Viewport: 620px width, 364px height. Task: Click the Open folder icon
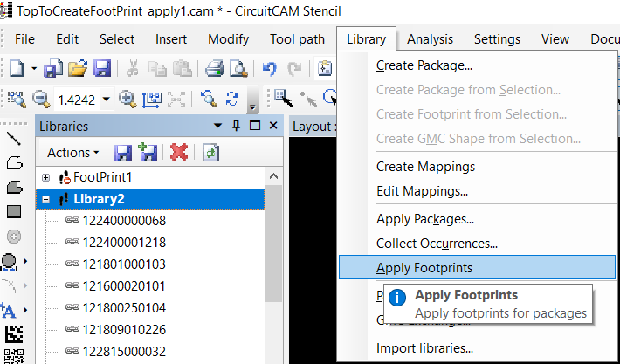click(x=78, y=68)
